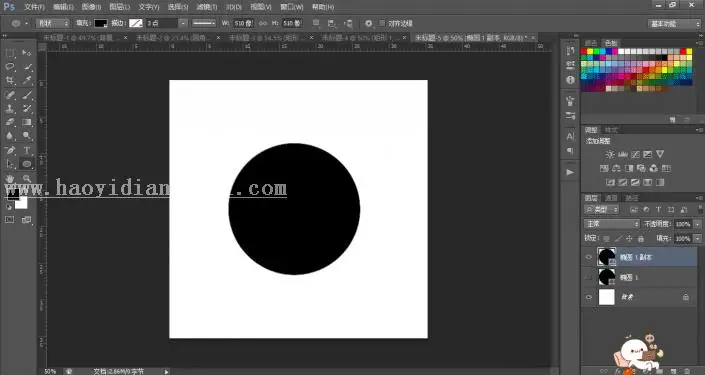This screenshot has width=705, height=375.
Task: Select the Clone Stamp tool
Action: point(10,108)
